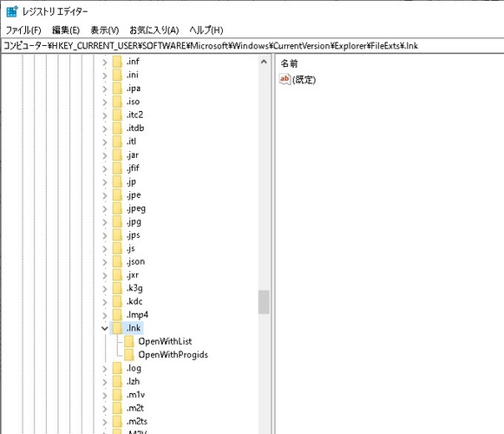Select the .jpeg key label

pos(136,208)
